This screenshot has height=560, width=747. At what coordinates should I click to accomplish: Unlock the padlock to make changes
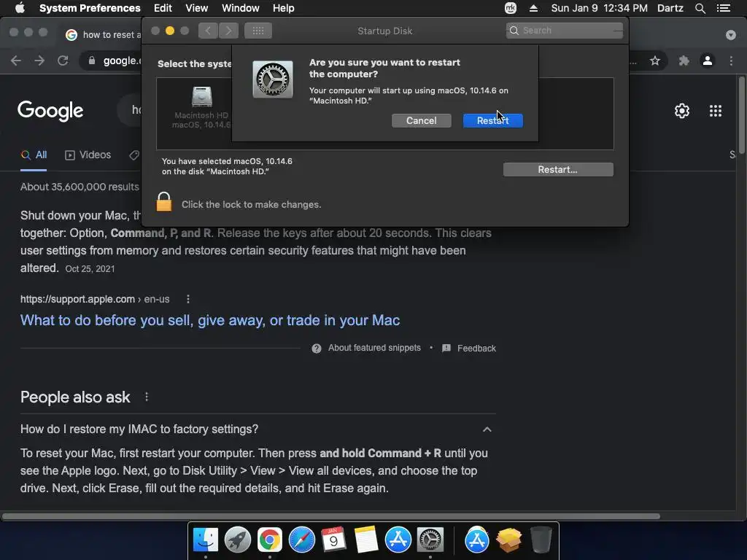tap(164, 202)
